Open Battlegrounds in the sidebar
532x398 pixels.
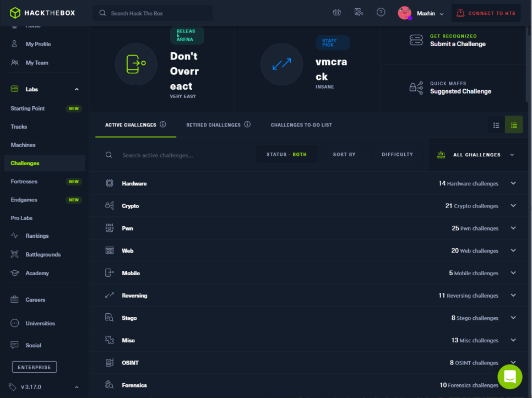[x=43, y=254]
